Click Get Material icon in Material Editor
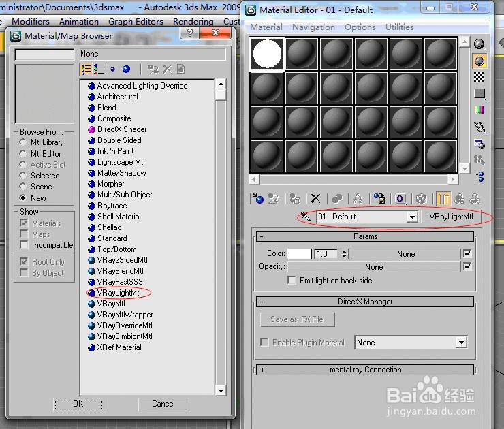504x429 pixels. (x=257, y=199)
